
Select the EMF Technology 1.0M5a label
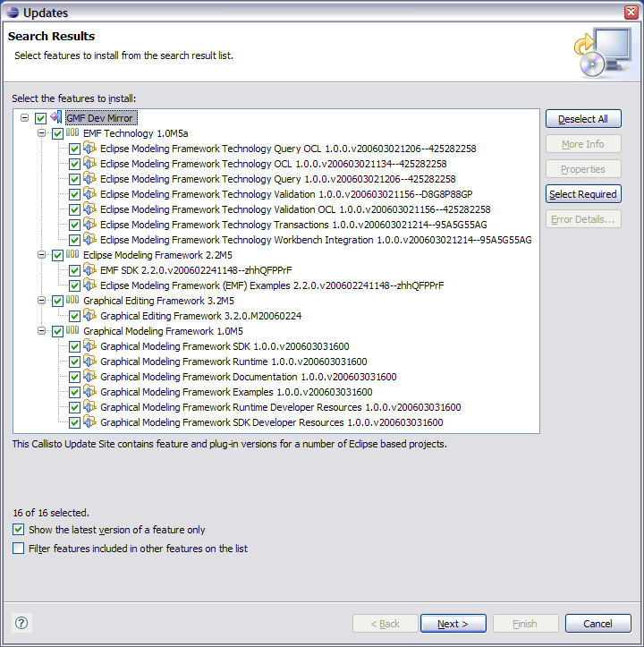(x=136, y=133)
